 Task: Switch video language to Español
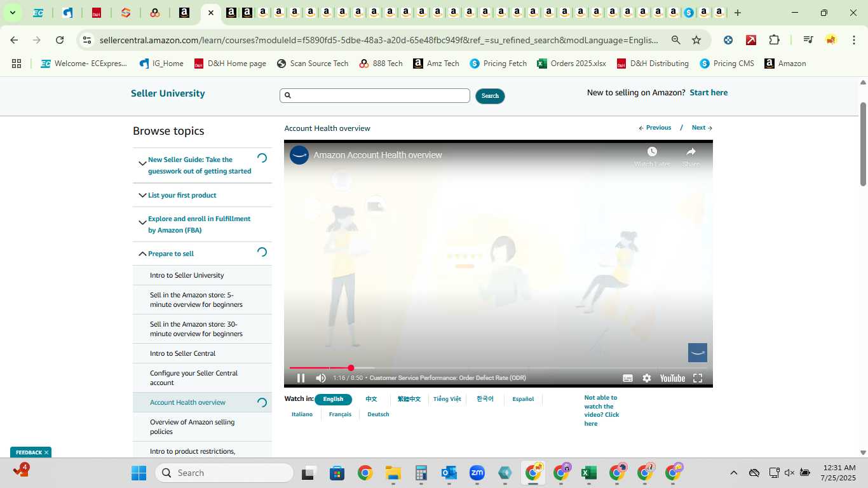click(523, 399)
